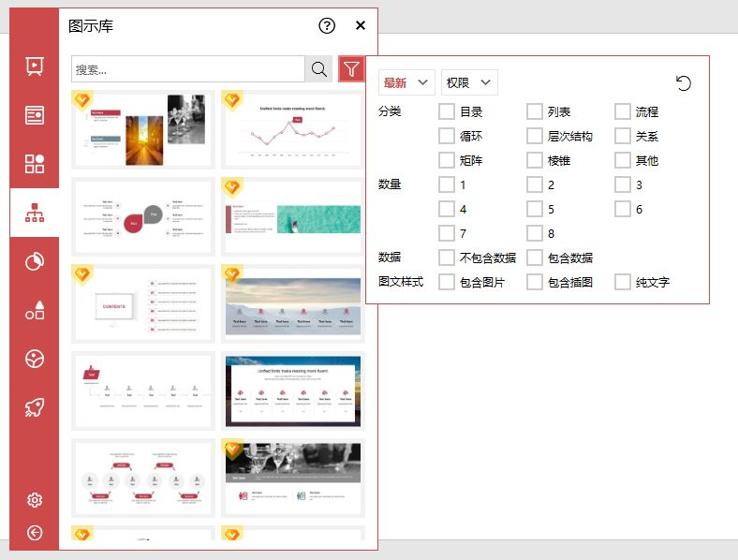Open the 权限 dropdown
The height and width of the screenshot is (560, 738).
pyautogui.click(x=469, y=82)
